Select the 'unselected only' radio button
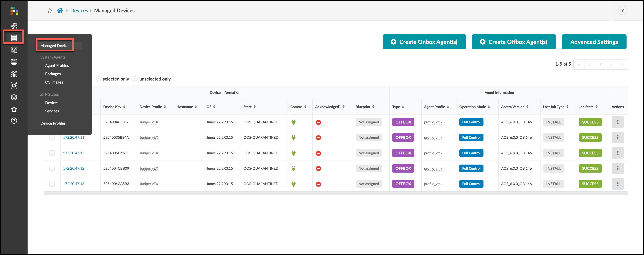The height and width of the screenshot is (255, 644). coord(135,79)
